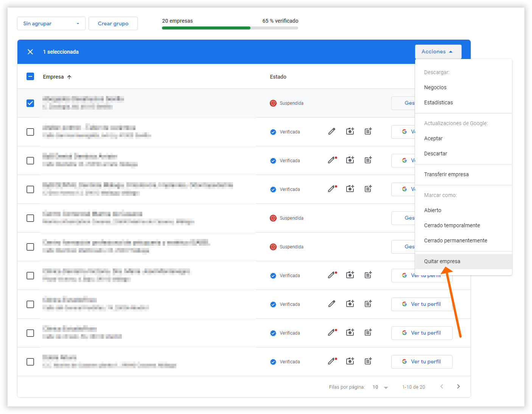This screenshot has width=532, height=414.
Task: Go to next page with right chevron
Action: (x=458, y=386)
